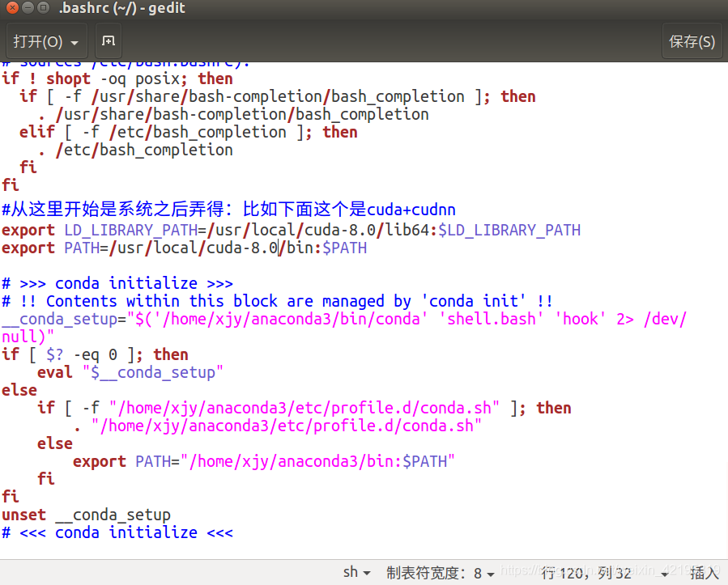
Task: Close the gedit window
Action: (x=12, y=7)
